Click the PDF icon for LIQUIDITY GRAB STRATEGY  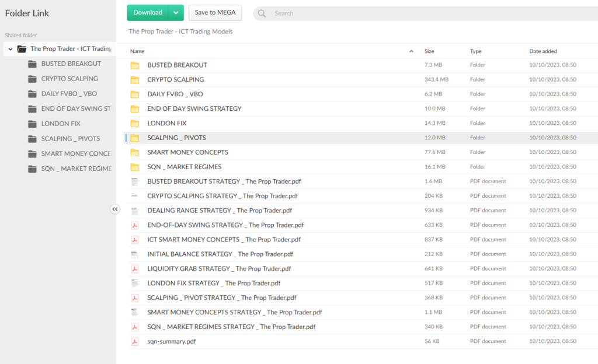[x=134, y=269]
